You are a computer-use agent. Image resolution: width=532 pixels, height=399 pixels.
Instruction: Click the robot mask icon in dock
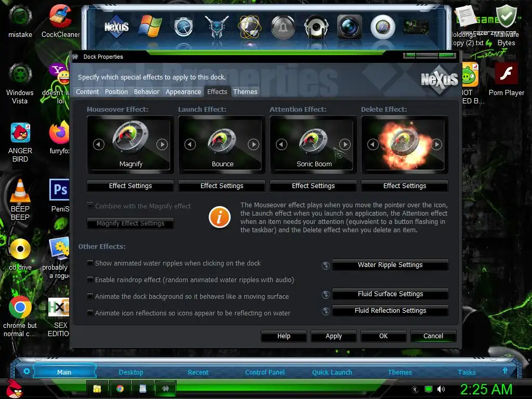(x=217, y=27)
